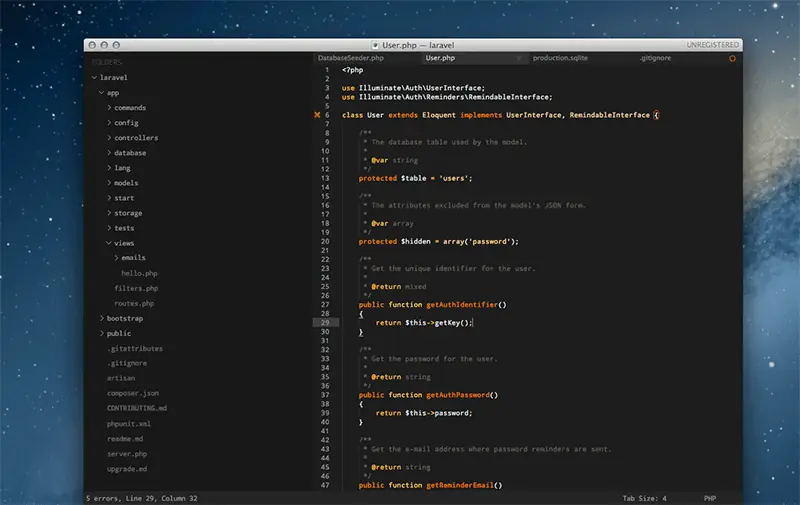Expand the commands folder
800x505 pixels.
coord(109,108)
